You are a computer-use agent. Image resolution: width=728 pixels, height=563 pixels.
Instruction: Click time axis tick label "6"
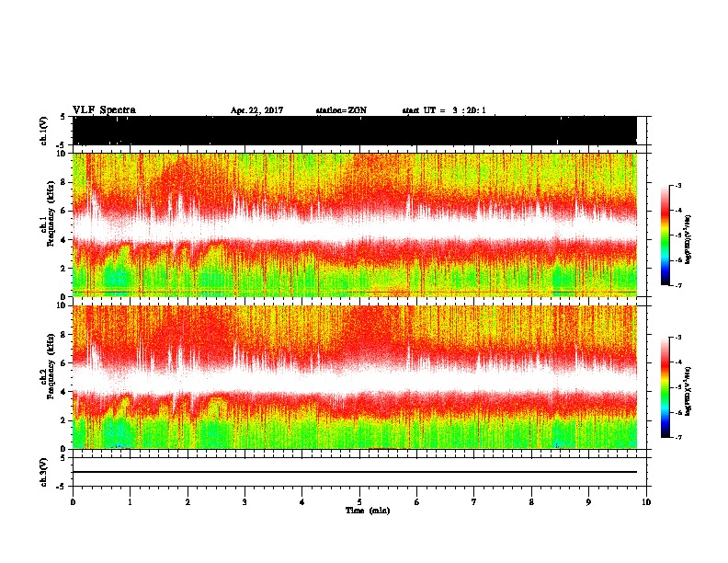click(417, 502)
